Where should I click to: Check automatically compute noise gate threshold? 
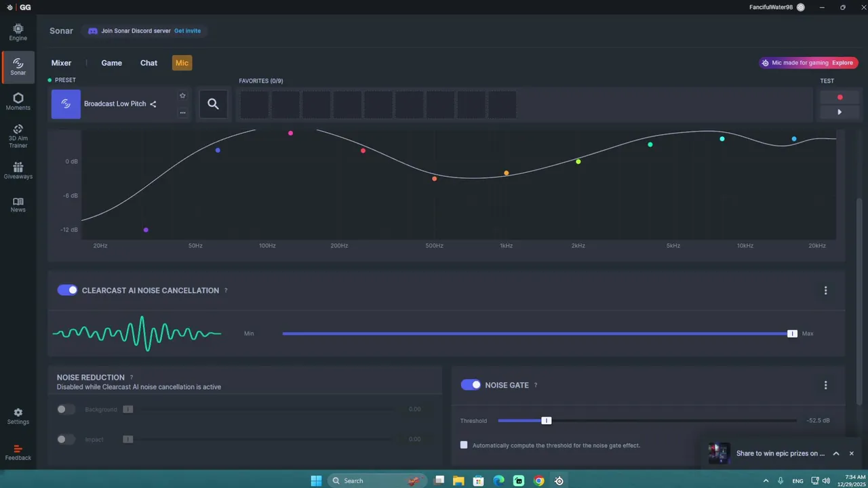coord(464,445)
